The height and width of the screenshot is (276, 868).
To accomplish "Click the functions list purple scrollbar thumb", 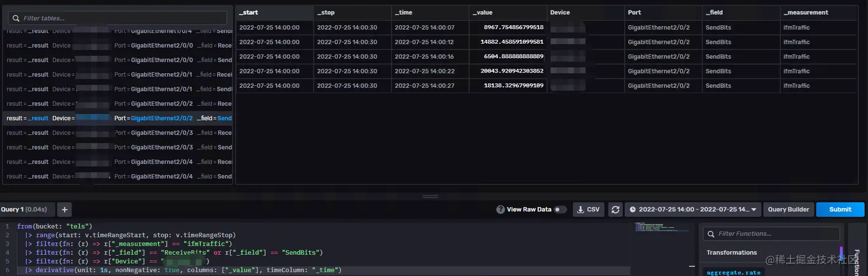I will click(841, 253).
